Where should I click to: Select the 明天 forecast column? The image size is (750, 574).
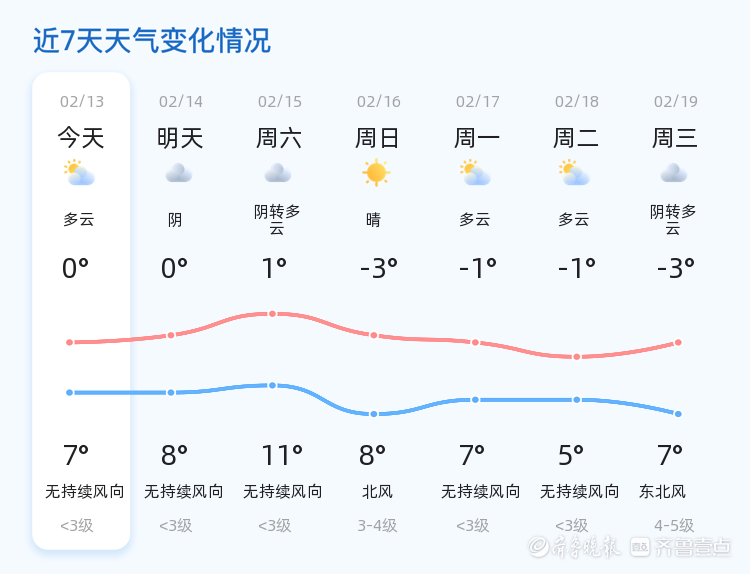180,311
